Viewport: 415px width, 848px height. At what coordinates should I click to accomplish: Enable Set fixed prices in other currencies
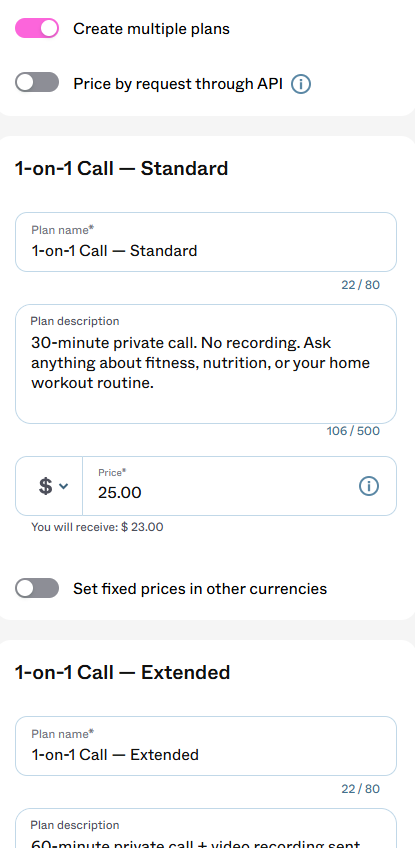click(x=37, y=588)
